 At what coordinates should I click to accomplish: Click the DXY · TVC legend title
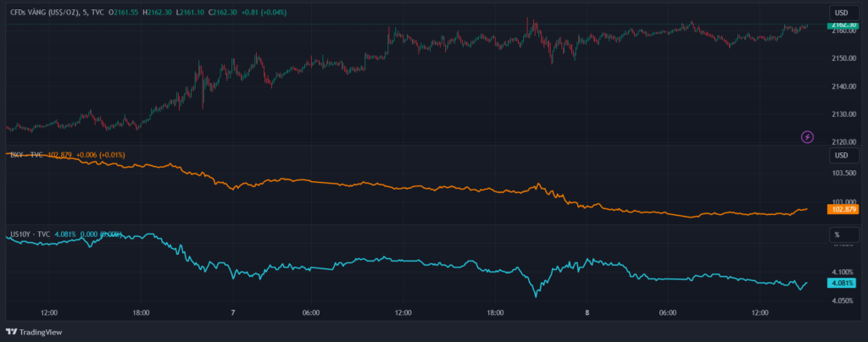pos(26,155)
